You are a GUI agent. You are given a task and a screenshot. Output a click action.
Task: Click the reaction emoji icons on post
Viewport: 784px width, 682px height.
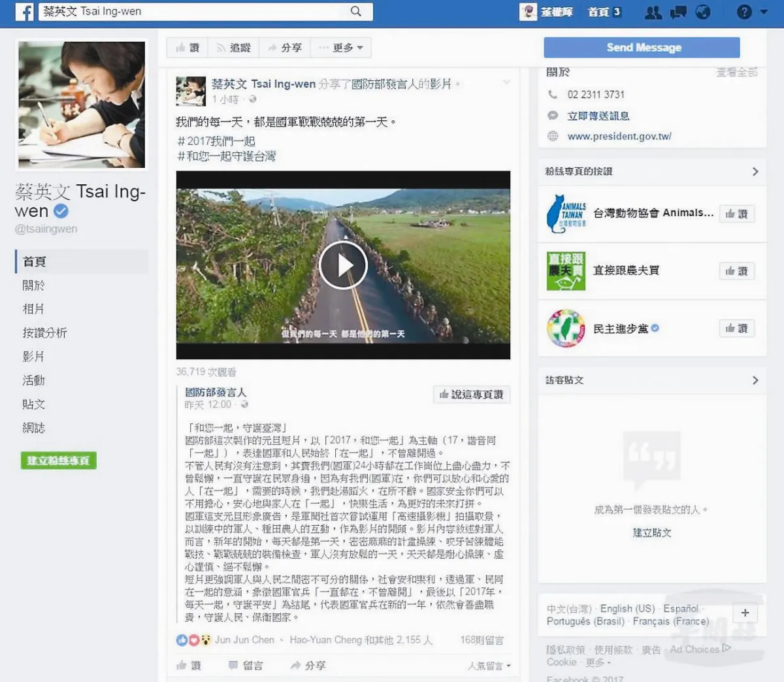tap(193, 640)
